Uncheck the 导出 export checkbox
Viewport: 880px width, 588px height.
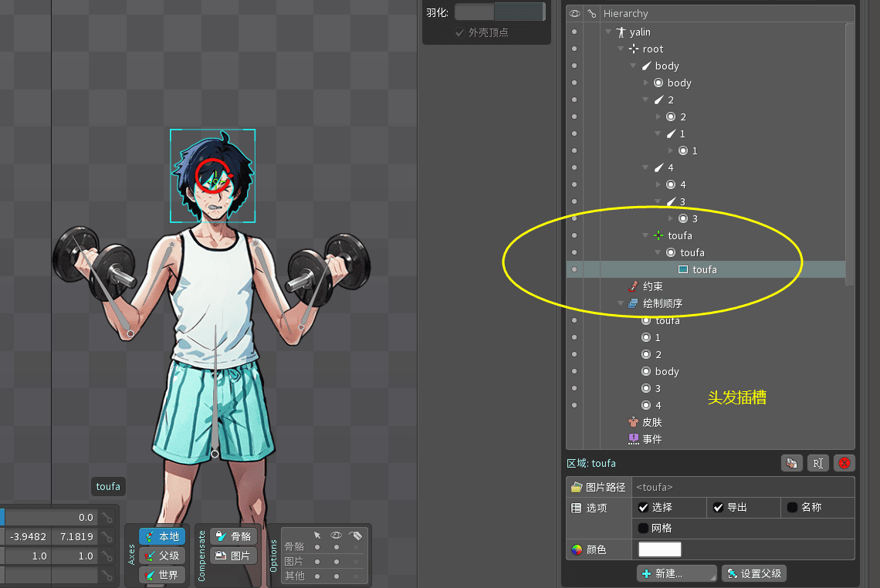click(718, 507)
